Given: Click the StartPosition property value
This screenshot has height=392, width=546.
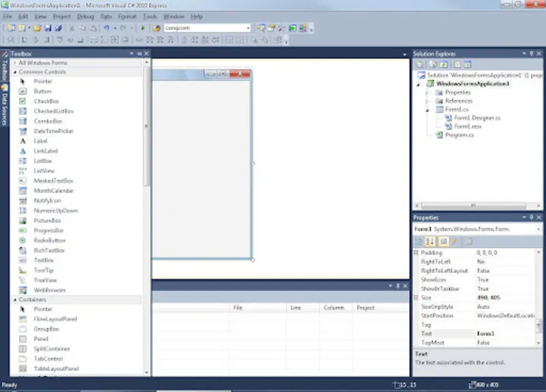Looking at the screenshot, I should pyautogui.click(x=505, y=316).
